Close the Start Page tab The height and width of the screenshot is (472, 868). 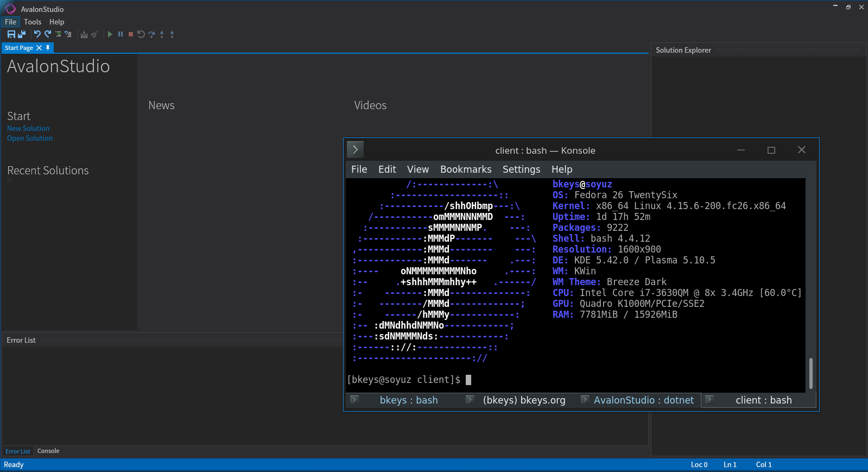pyautogui.click(x=39, y=48)
